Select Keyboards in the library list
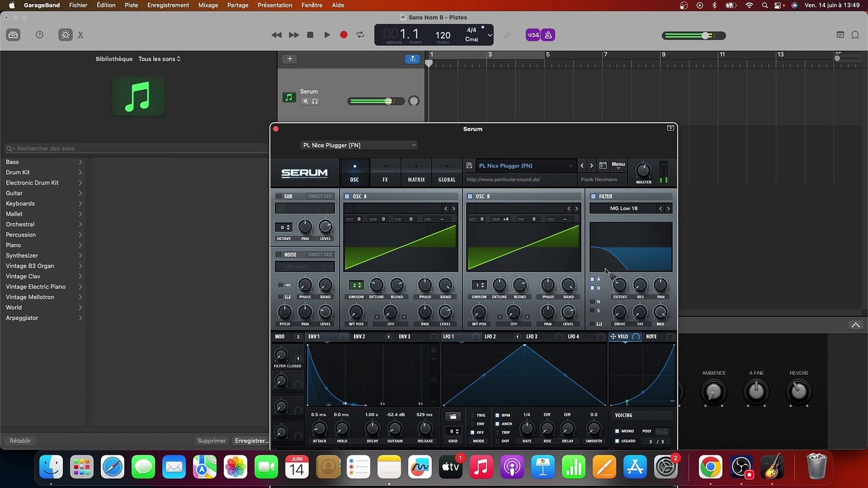This screenshot has height=488, width=868. [x=20, y=203]
